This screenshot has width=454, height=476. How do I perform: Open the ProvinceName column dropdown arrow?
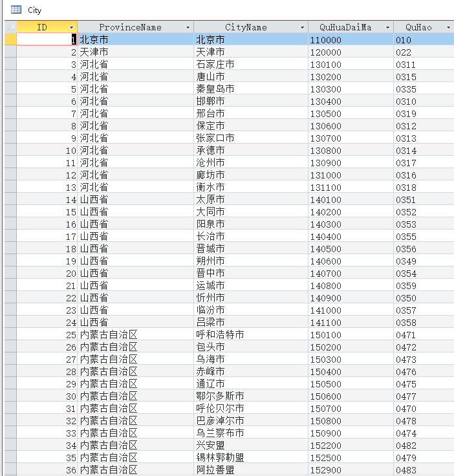tap(188, 27)
